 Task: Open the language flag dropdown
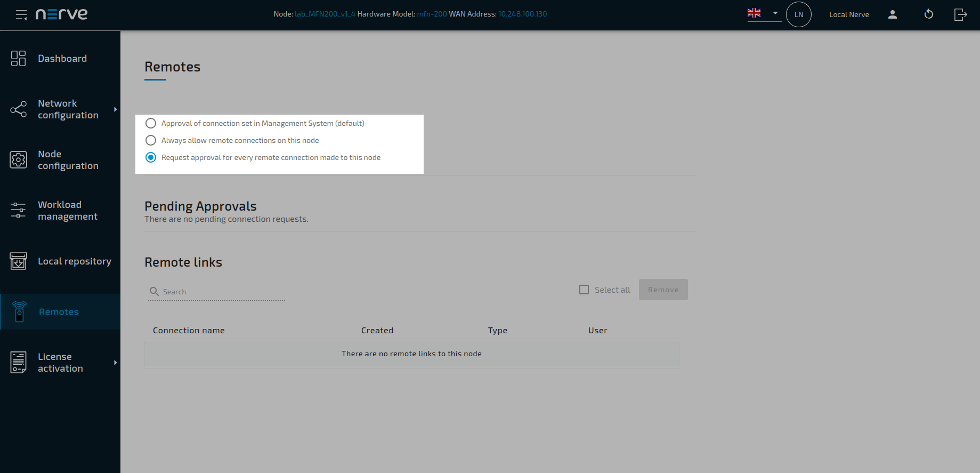(x=764, y=13)
